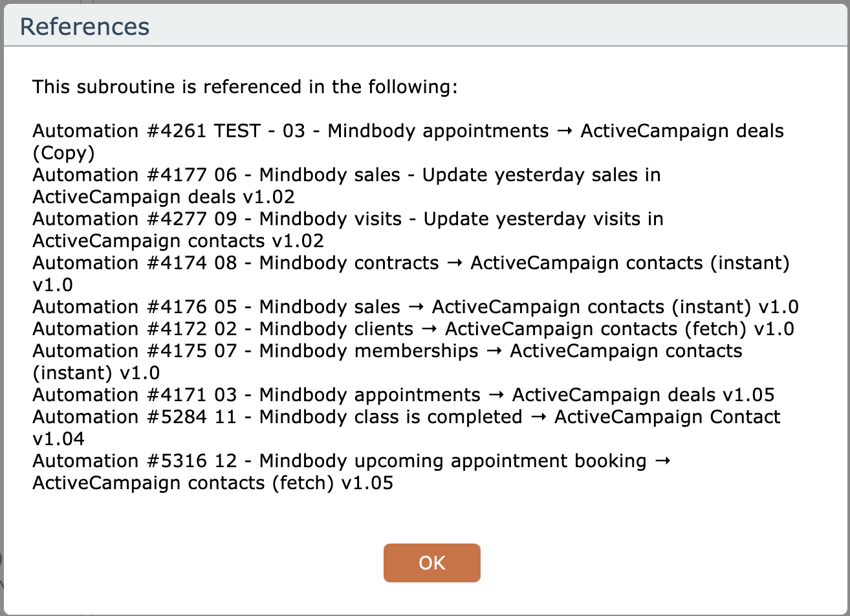Screen dimensions: 850x616
Task: Click the References dialog title
Action: pos(85,27)
